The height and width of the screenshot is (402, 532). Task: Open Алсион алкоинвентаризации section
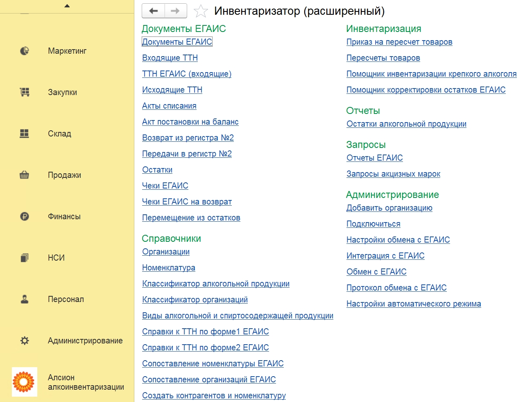86,382
